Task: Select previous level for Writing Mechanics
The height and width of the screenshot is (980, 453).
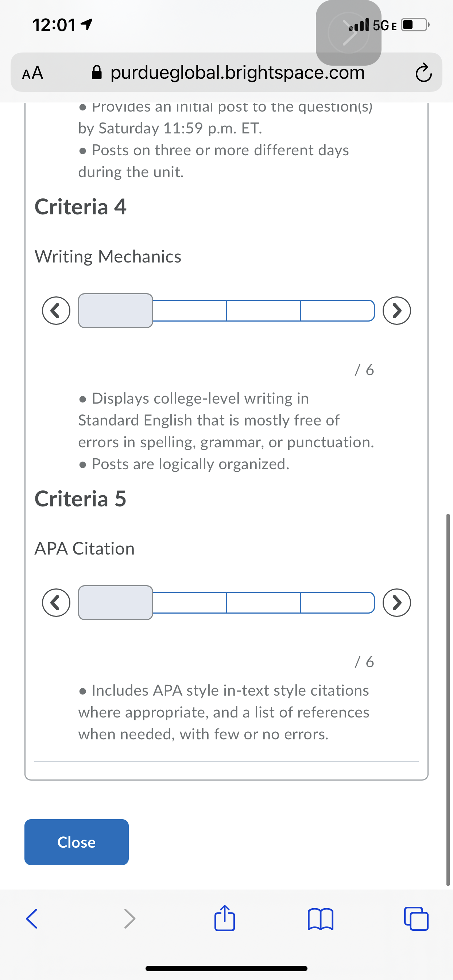Action: 56,311
